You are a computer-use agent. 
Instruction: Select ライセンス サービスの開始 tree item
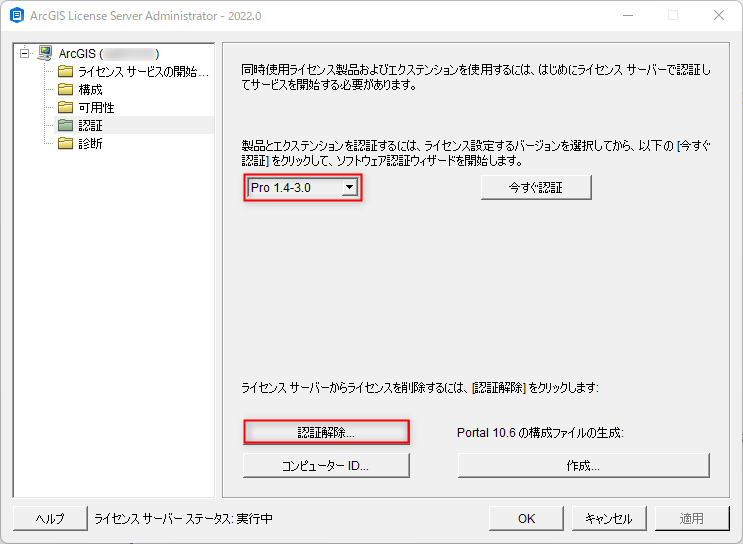(143, 72)
